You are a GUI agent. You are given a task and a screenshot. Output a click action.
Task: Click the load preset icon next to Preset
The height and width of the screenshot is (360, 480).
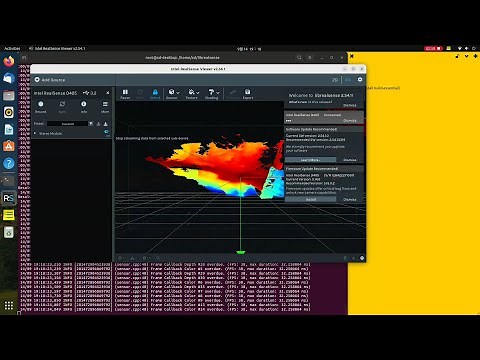[x=98, y=124]
